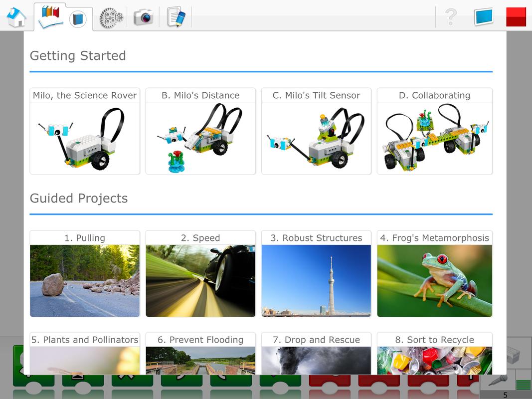Open B. Milo's Distance project
This screenshot has width=532, height=399.
point(200,131)
